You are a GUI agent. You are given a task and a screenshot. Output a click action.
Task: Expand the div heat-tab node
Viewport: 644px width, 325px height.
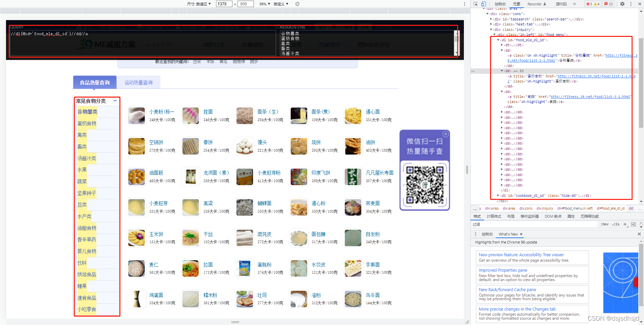(x=491, y=24)
